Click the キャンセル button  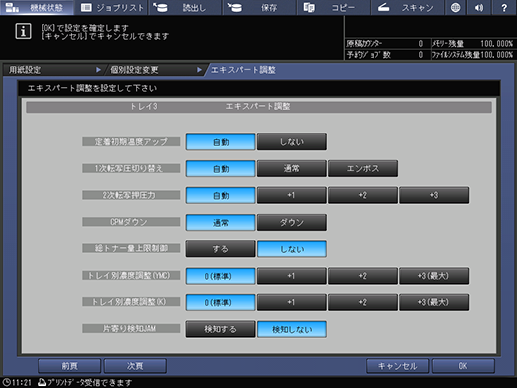coord(397,366)
